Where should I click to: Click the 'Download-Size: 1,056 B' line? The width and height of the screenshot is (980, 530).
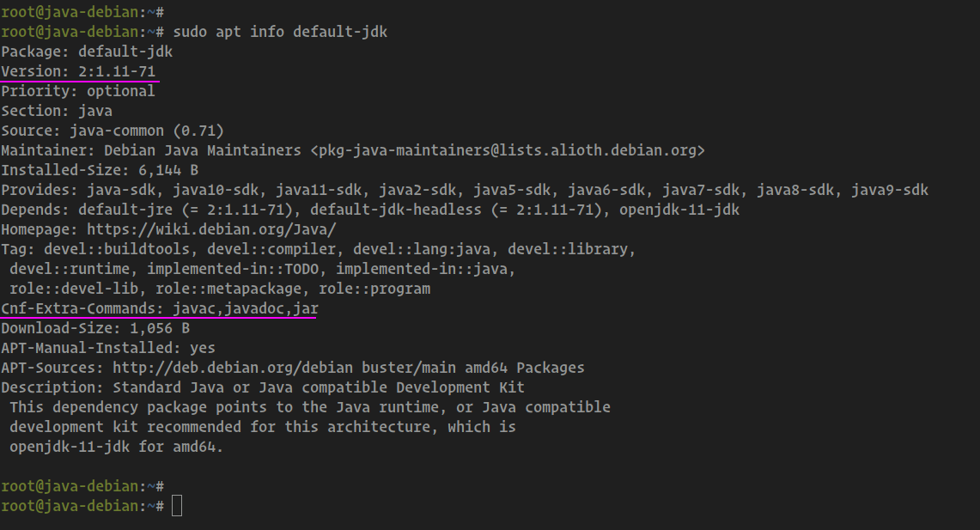[95, 328]
